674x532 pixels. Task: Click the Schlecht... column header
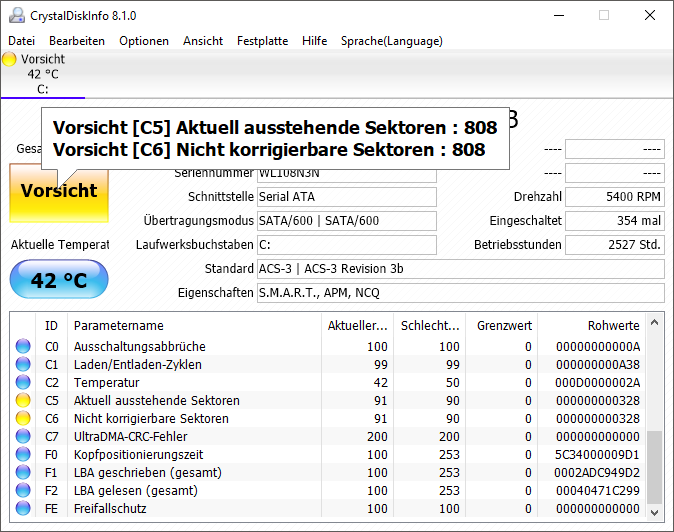[430, 326]
